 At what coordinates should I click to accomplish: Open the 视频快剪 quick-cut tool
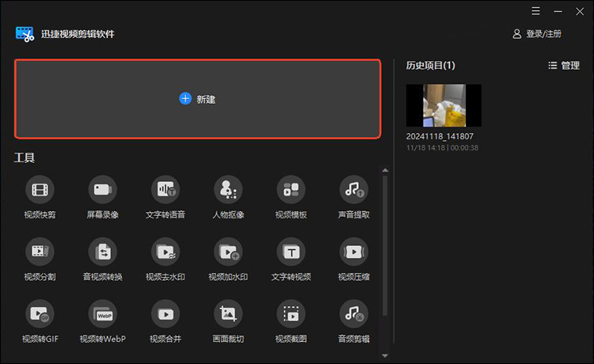click(x=40, y=197)
